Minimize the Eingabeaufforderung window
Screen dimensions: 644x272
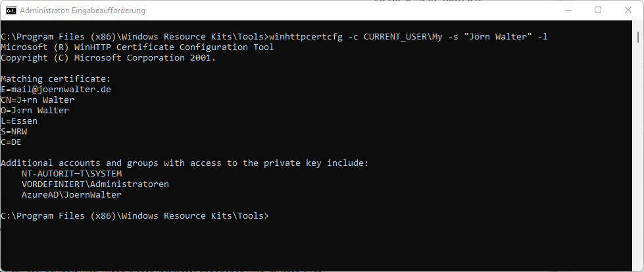567,11
